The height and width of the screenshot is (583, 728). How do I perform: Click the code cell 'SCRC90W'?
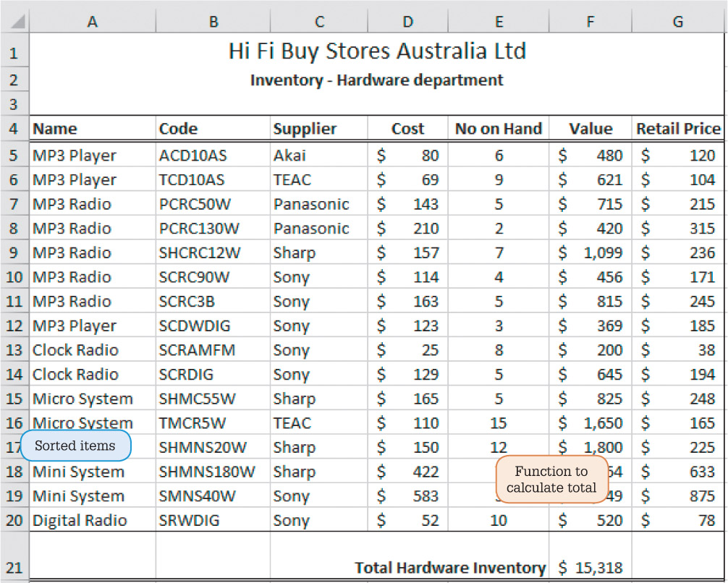point(213,277)
